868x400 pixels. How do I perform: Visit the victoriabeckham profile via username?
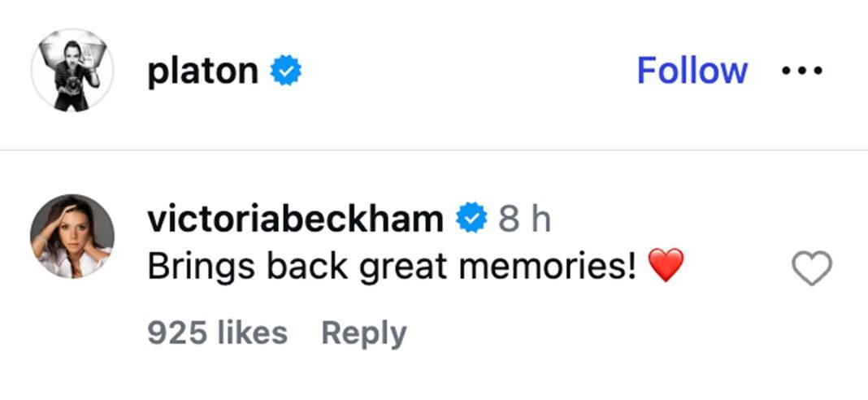[x=295, y=219]
